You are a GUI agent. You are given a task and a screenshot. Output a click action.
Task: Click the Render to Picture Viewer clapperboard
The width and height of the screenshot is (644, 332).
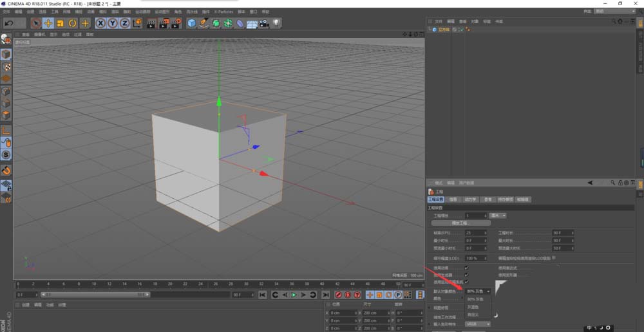(x=163, y=23)
